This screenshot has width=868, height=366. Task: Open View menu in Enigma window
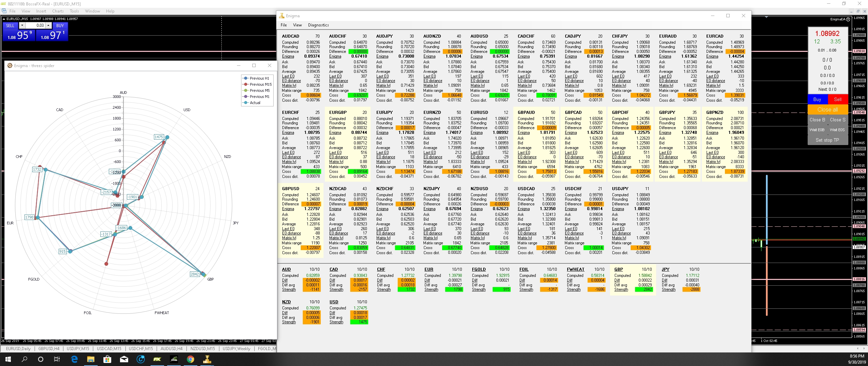tap(297, 25)
